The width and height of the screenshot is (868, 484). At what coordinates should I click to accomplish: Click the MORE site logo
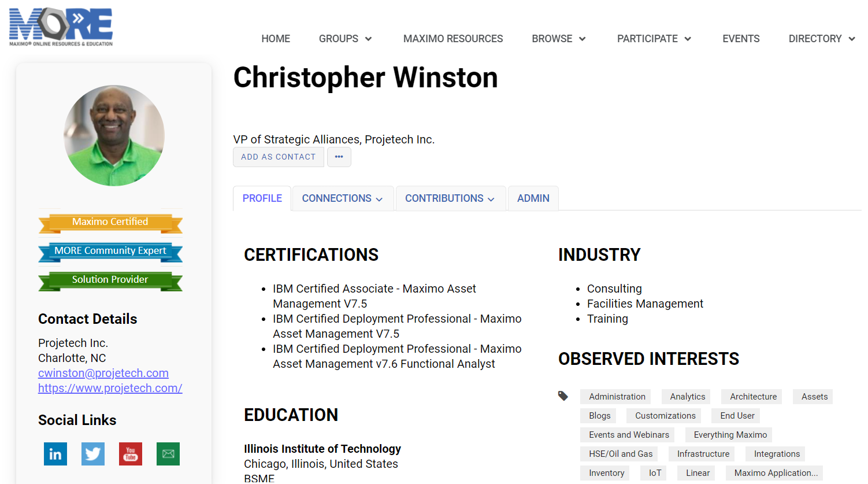[61, 27]
